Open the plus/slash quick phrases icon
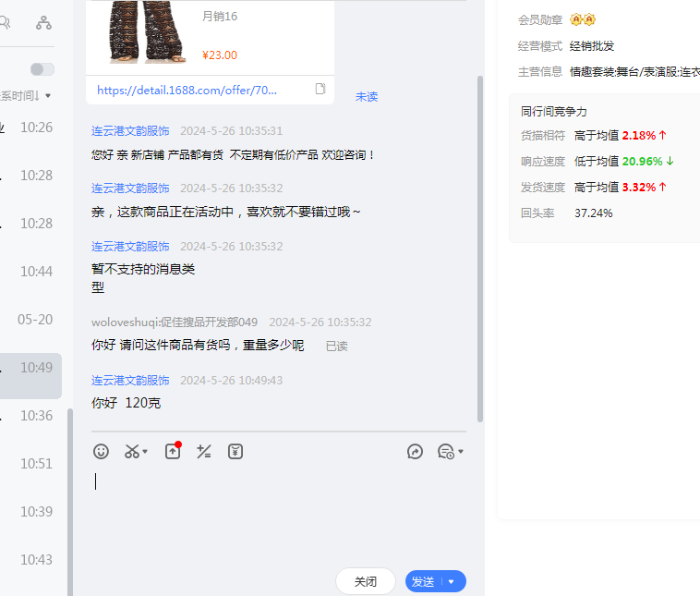Viewport: 700px width, 596px height. (x=204, y=451)
